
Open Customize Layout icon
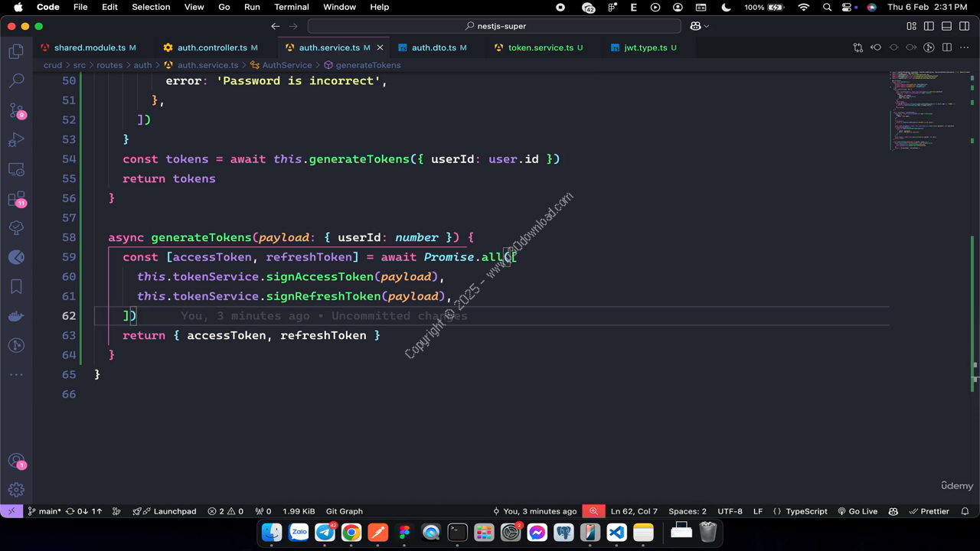912,26
